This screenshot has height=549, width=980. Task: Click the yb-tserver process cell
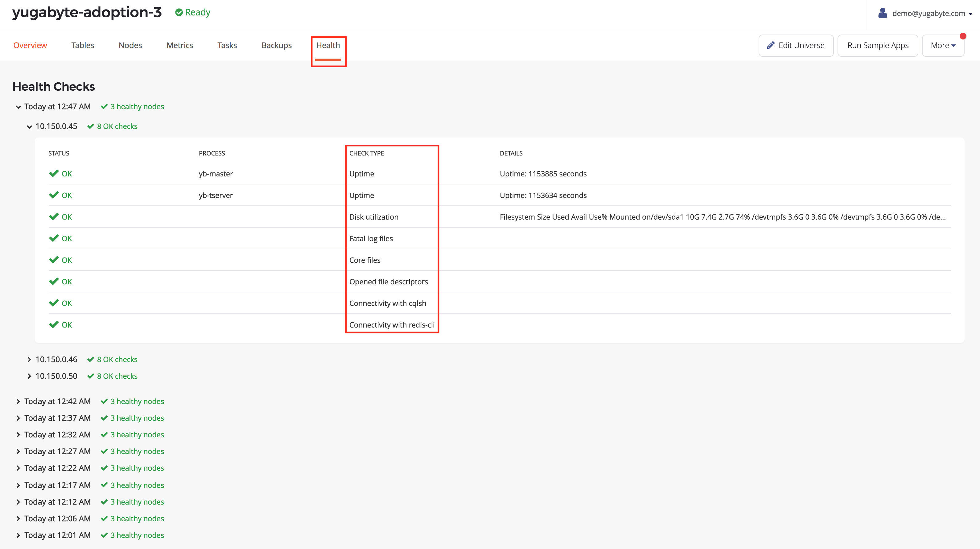[216, 196]
